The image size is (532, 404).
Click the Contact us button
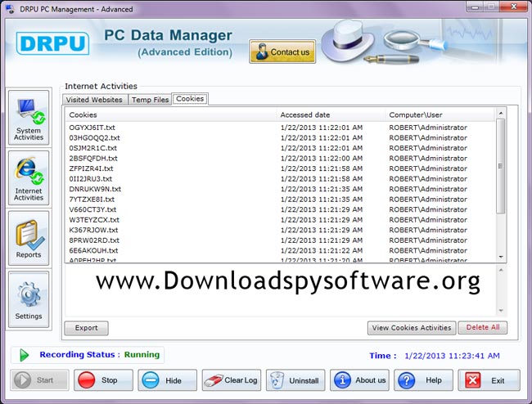point(282,52)
